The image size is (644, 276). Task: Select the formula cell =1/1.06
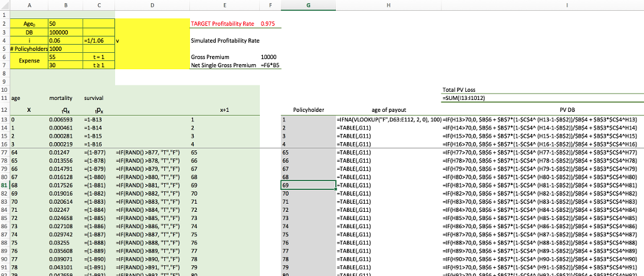coord(99,41)
